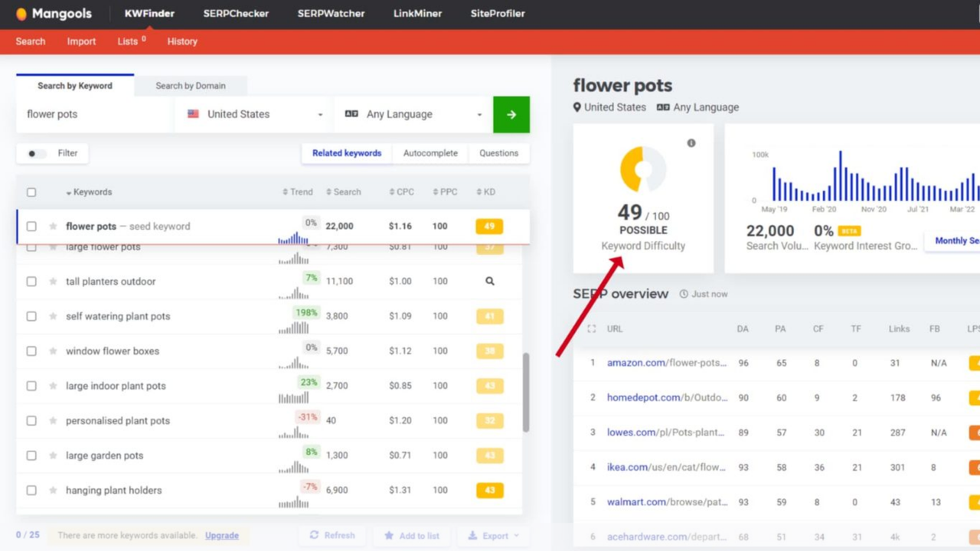Star the window flower boxes keyword
The width and height of the screenshot is (980, 551).
pos(53,351)
